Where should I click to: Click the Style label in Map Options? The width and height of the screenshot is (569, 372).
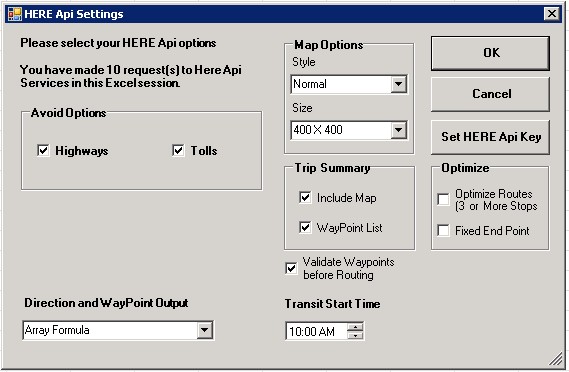tap(304, 62)
